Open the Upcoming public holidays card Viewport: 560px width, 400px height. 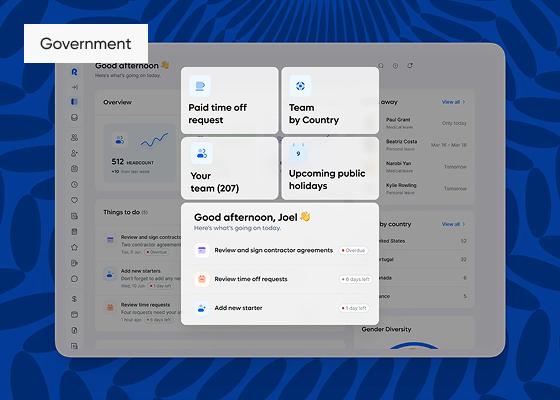point(330,168)
